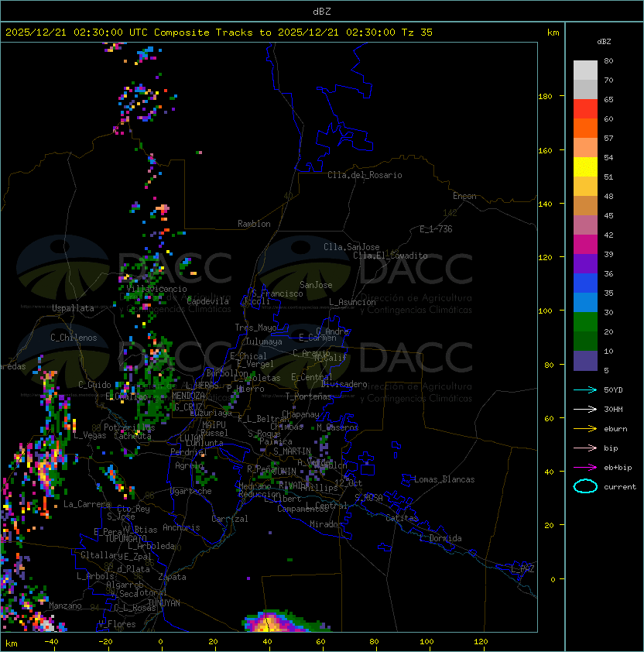
Task: Choose the light blue swatch below 35 dBZ
Action: (x=585, y=302)
